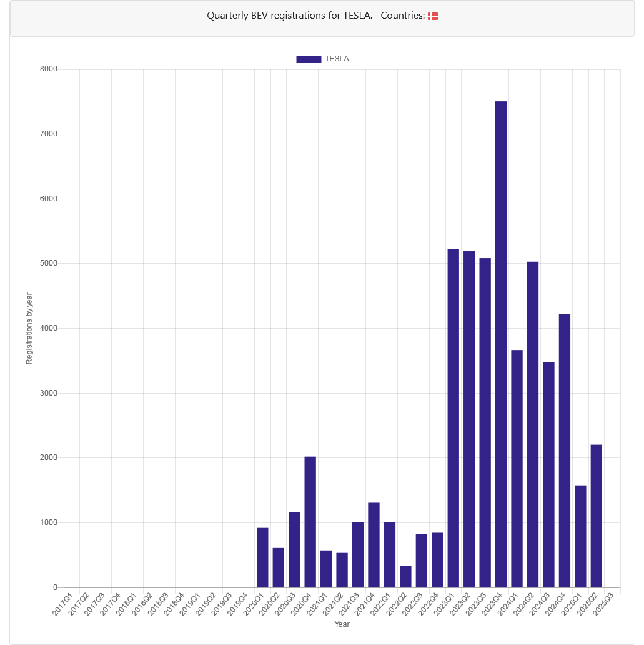
Task: Click the 2024Q2 bar
Action: pyautogui.click(x=533, y=424)
